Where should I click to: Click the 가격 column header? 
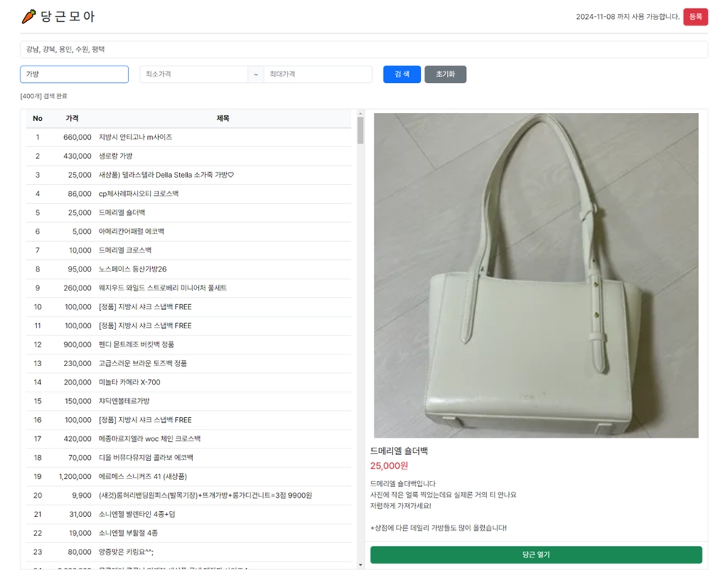click(72, 119)
